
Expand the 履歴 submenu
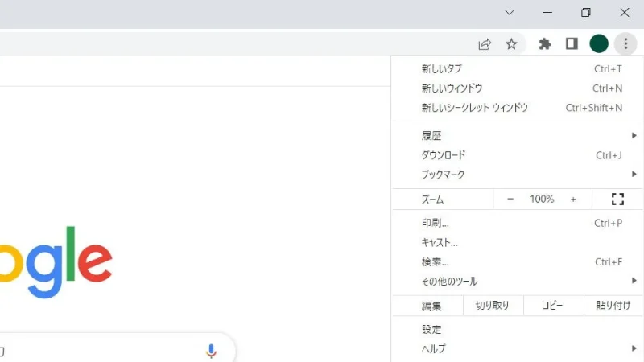pyautogui.click(x=515, y=136)
